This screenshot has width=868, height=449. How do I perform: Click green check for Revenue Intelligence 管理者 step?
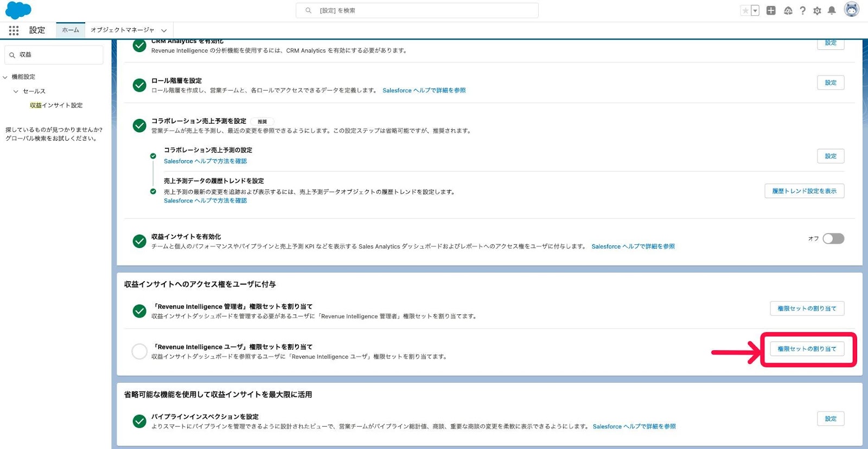[x=139, y=311]
